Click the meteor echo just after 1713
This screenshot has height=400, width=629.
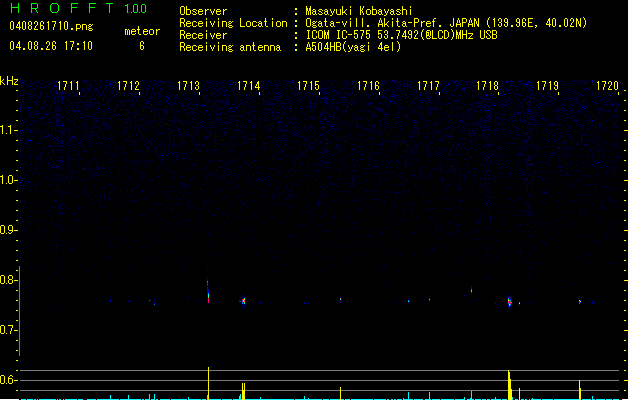(x=208, y=292)
